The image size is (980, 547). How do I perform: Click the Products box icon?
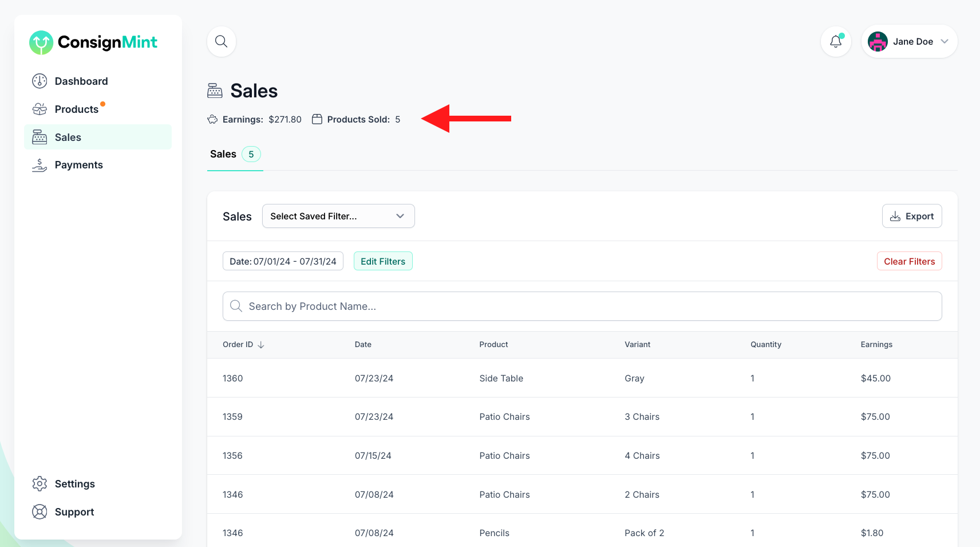pyautogui.click(x=39, y=109)
